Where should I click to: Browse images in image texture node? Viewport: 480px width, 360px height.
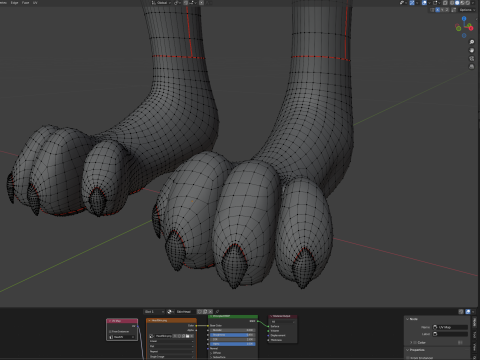(x=151, y=336)
